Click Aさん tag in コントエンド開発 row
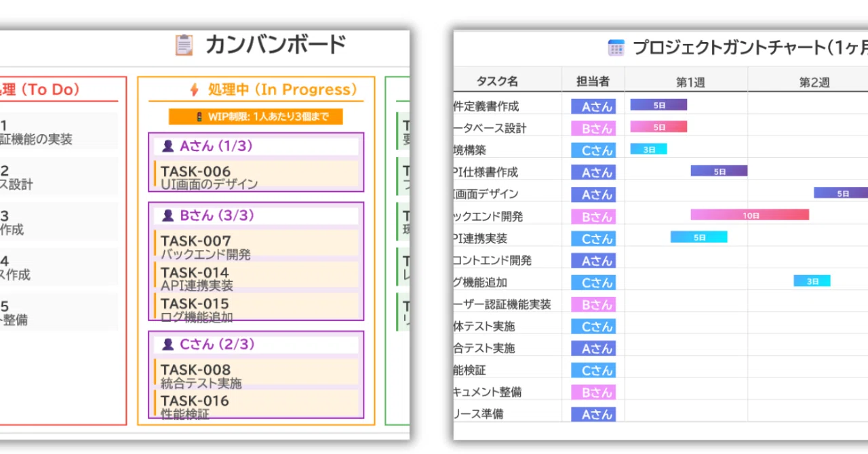Screen dimensions: 868x454 (593, 260)
